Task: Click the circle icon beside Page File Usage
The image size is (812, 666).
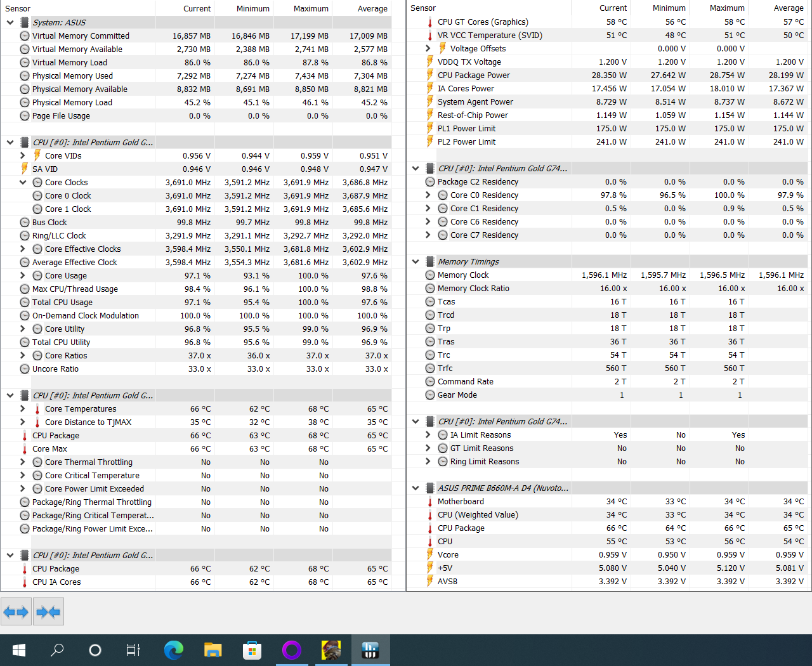Action: (25, 115)
